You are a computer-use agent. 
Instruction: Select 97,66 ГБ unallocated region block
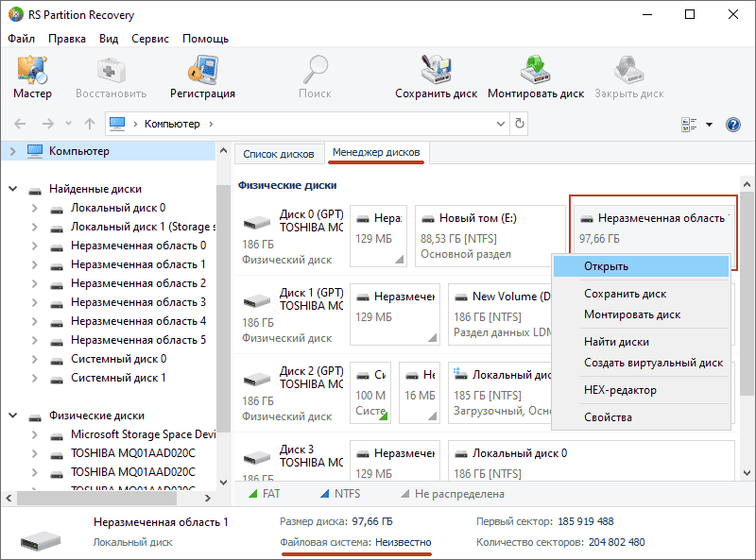click(653, 229)
